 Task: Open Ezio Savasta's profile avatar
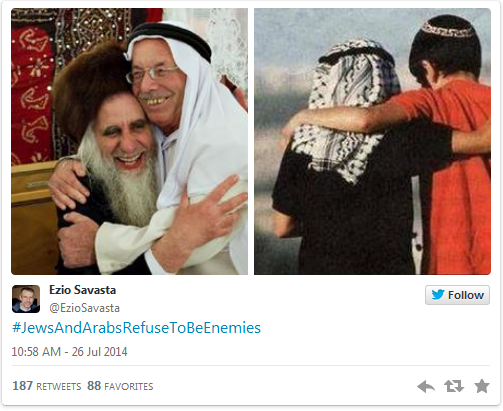26,299
